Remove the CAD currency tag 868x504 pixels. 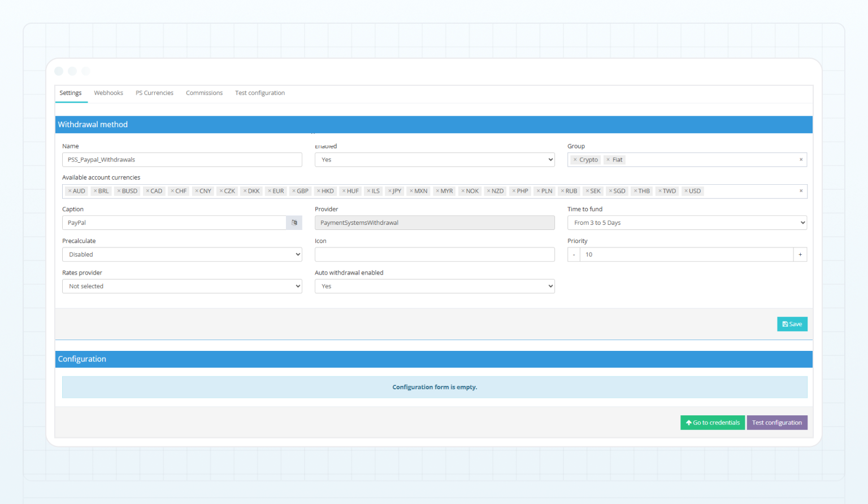pyautogui.click(x=147, y=191)
